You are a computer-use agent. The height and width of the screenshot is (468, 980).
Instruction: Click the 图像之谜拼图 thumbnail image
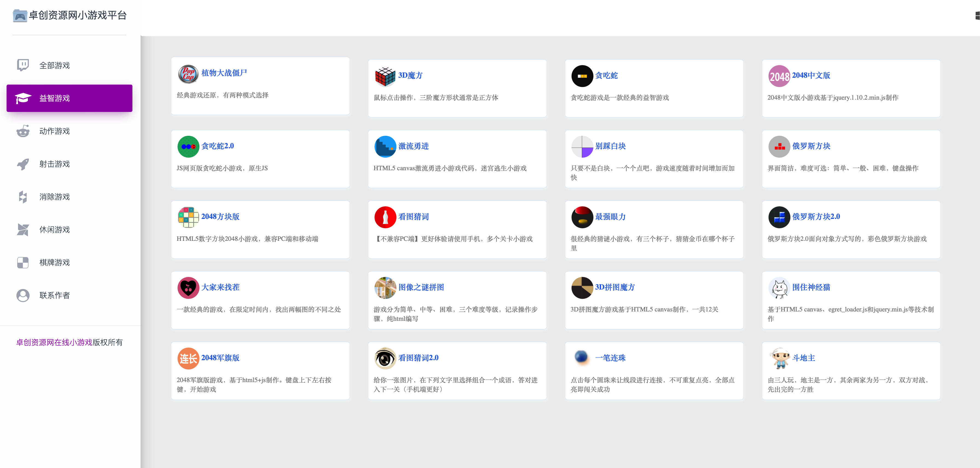coord(385,288)
